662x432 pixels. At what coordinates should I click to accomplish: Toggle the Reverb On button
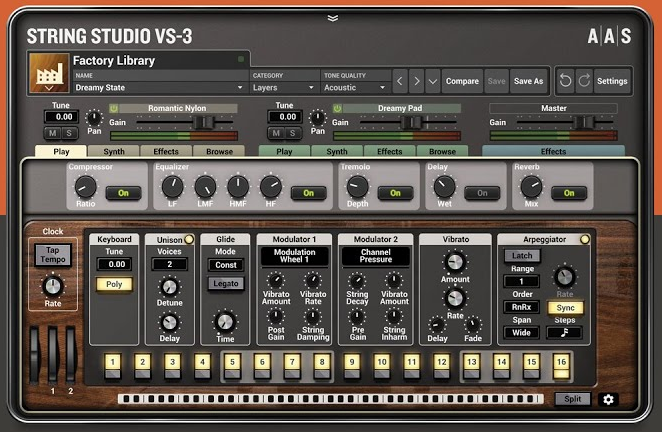569,193
